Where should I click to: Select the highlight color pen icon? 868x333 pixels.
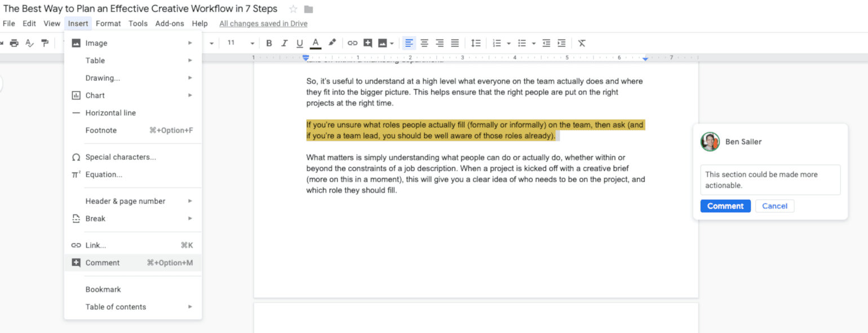(332, 43)
